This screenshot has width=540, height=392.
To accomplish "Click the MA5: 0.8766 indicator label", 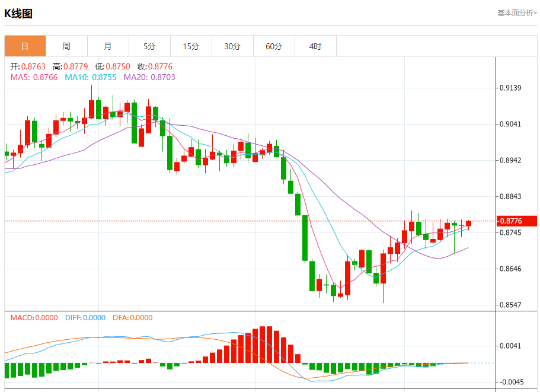I will (x=34, y=77).
